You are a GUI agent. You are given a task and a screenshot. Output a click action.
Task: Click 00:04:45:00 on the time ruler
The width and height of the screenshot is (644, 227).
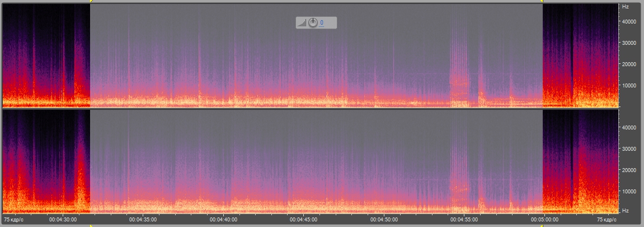point(303,220)
